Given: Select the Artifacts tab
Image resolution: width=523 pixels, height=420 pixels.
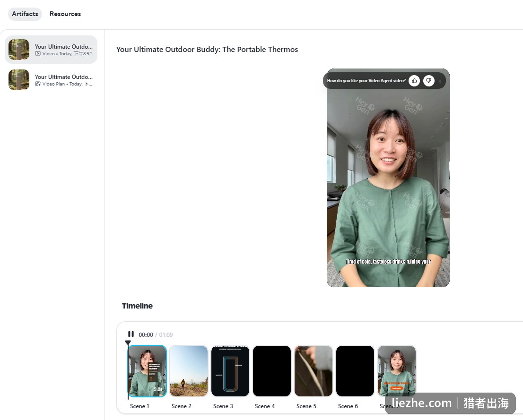Looking at the screenshot, I should point(25,14).
